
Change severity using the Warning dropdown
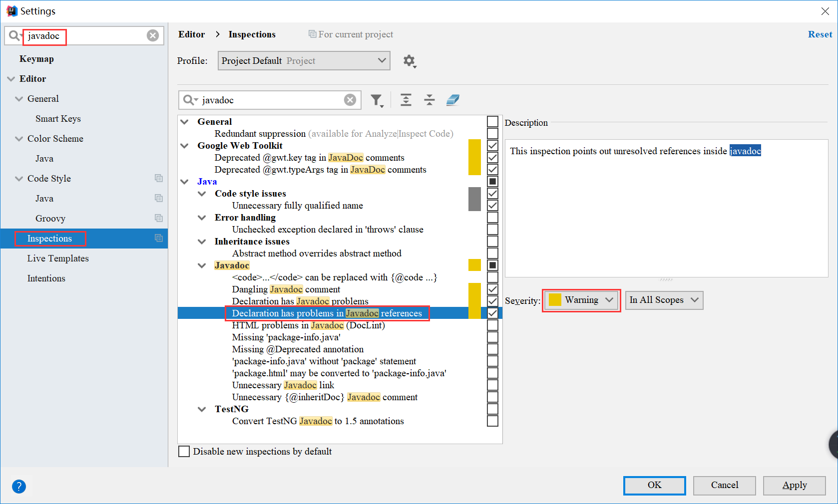(x=581, y=300)
